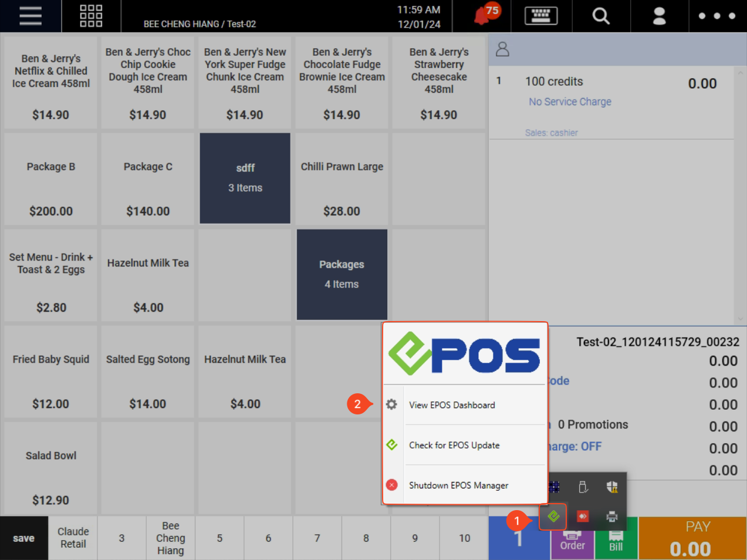The width and height of the screenshot is (747, 560).
Task: Click the order list scrollbar up arrow
Action: pyautogui.click(x=740, y=72)
